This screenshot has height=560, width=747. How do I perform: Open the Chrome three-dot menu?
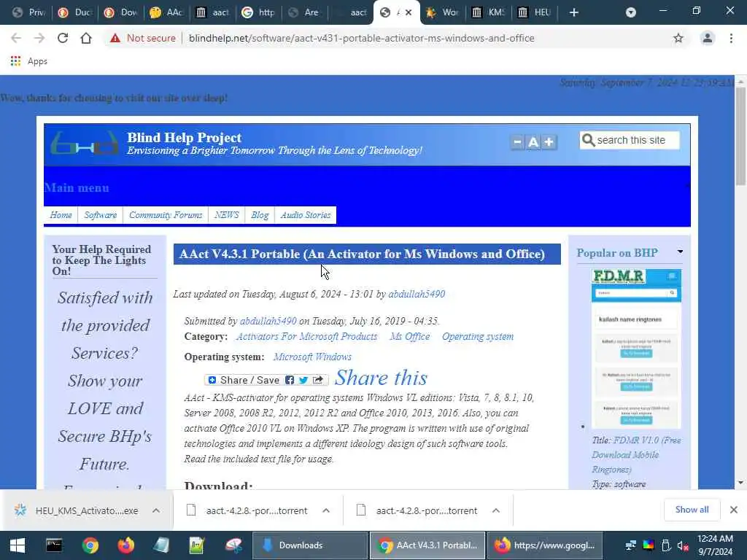tap(731, 38)
